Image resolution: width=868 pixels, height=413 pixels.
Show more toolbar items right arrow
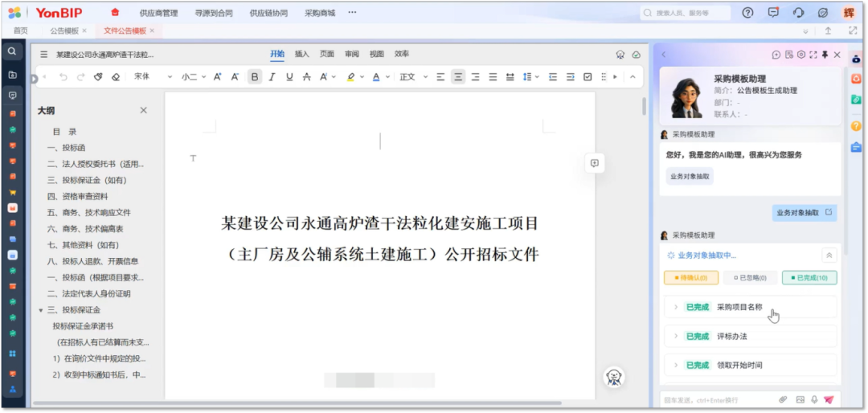[615, 77]
